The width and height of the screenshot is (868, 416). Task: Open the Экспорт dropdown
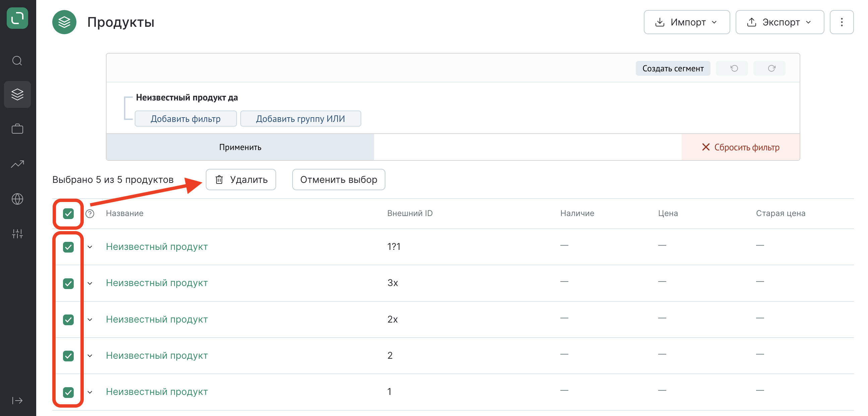point(780,22)
